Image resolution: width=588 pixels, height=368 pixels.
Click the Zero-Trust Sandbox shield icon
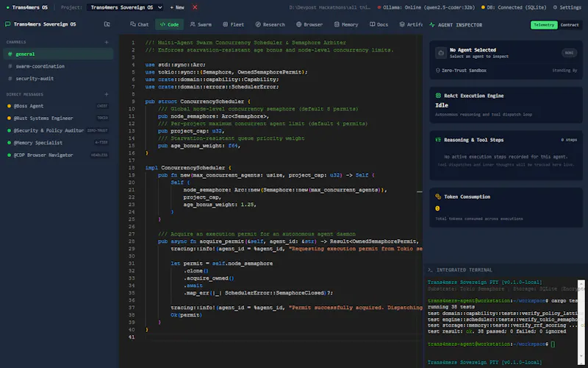tap(437, 70)
